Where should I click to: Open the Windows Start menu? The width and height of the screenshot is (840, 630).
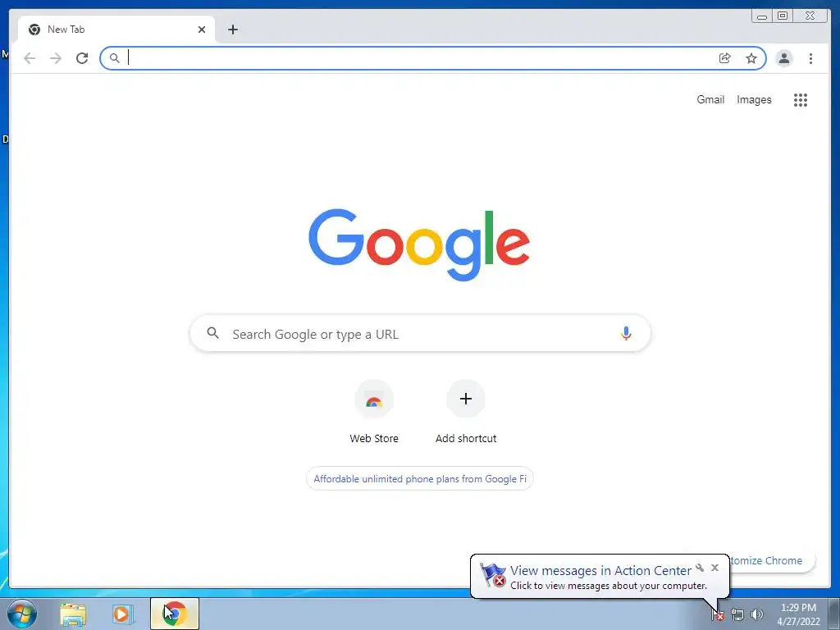[x=21, y=614]
